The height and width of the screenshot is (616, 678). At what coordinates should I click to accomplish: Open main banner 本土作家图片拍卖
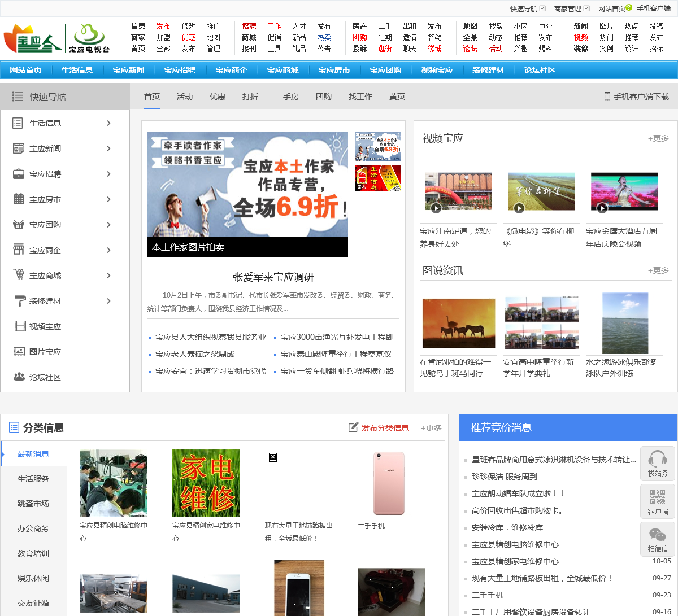247,195
